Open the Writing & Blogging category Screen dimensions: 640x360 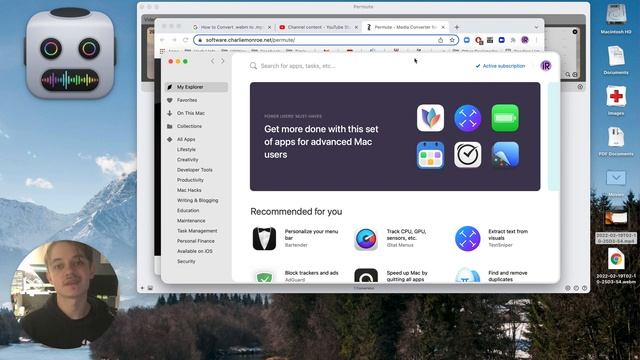[198, 200]
